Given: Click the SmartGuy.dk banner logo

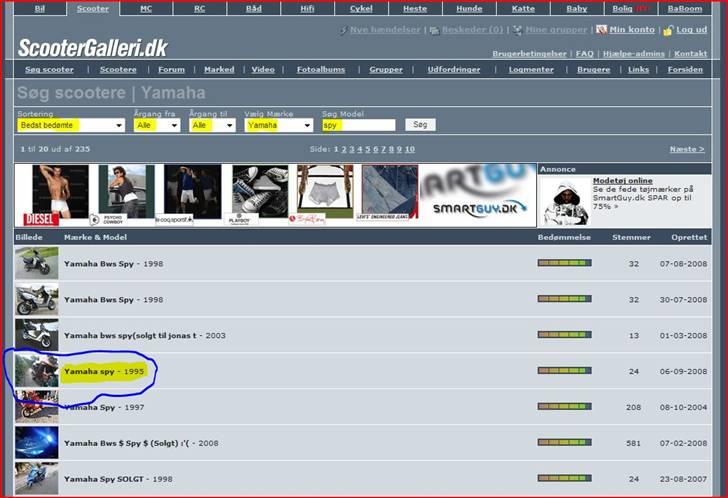Looking at the screenshot, I should pos(475,195).
